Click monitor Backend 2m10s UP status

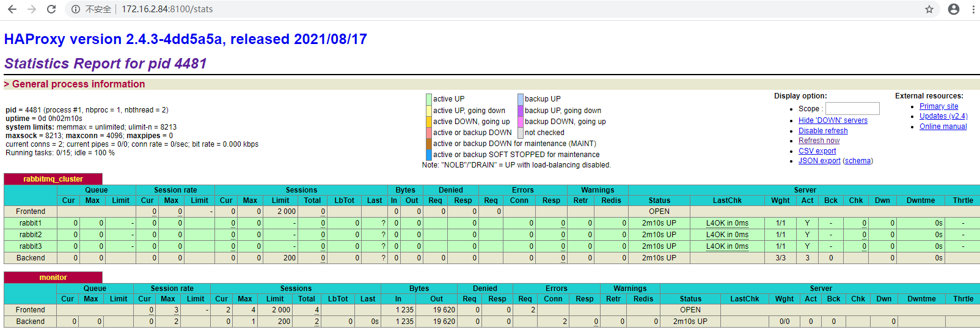coord(690,322)
